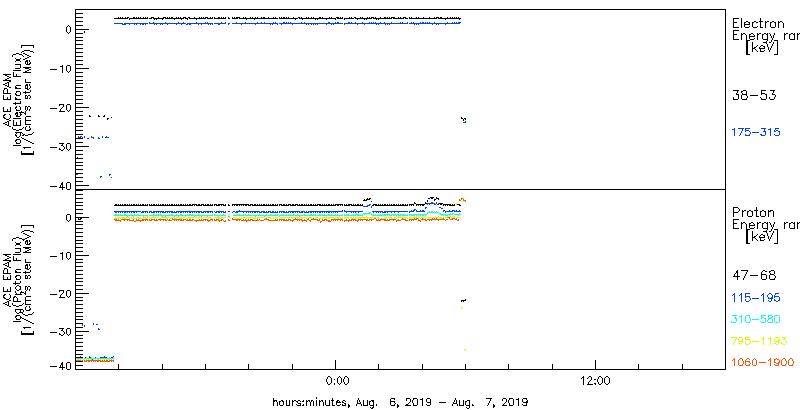Click the 12:00 time axis label
800x410 pixels.
(595, 380)
